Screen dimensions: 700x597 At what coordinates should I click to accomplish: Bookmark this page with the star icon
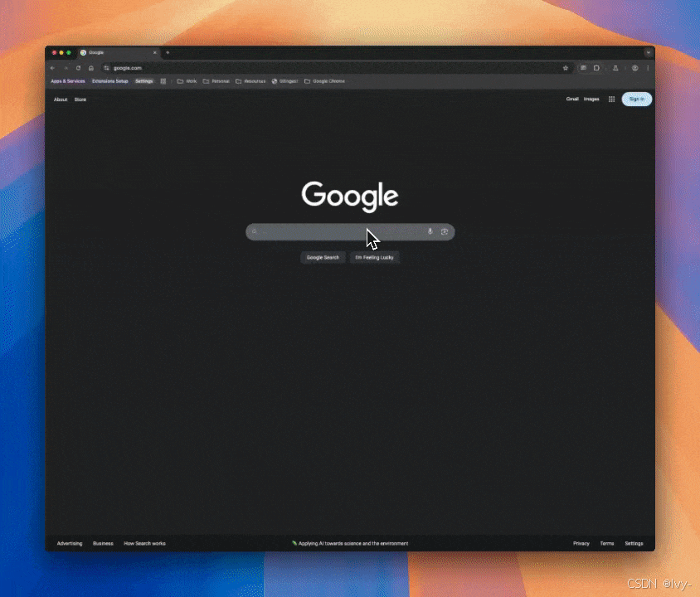tap(566, 68)
